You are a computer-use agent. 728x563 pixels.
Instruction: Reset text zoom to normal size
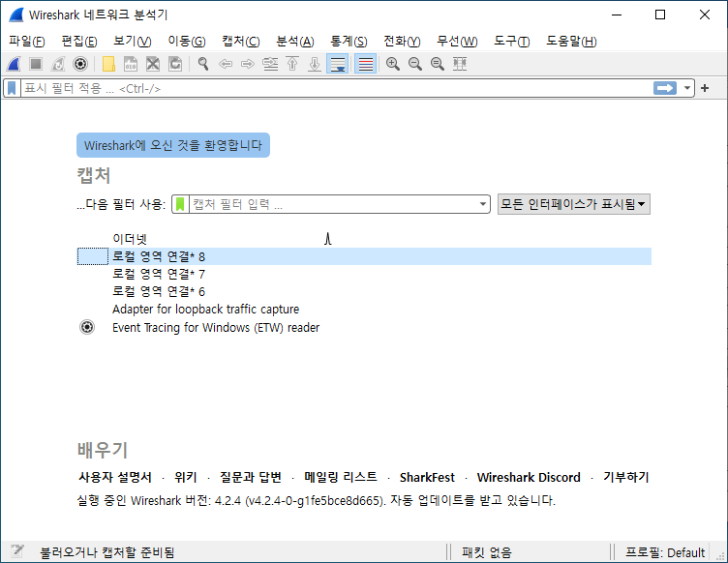click(x=438, y=64)
